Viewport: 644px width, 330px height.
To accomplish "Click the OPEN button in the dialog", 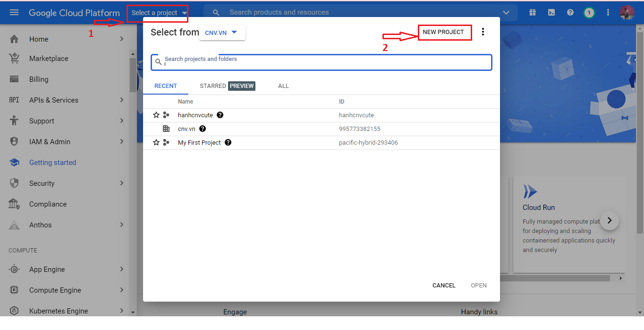I will click(479, 286).
